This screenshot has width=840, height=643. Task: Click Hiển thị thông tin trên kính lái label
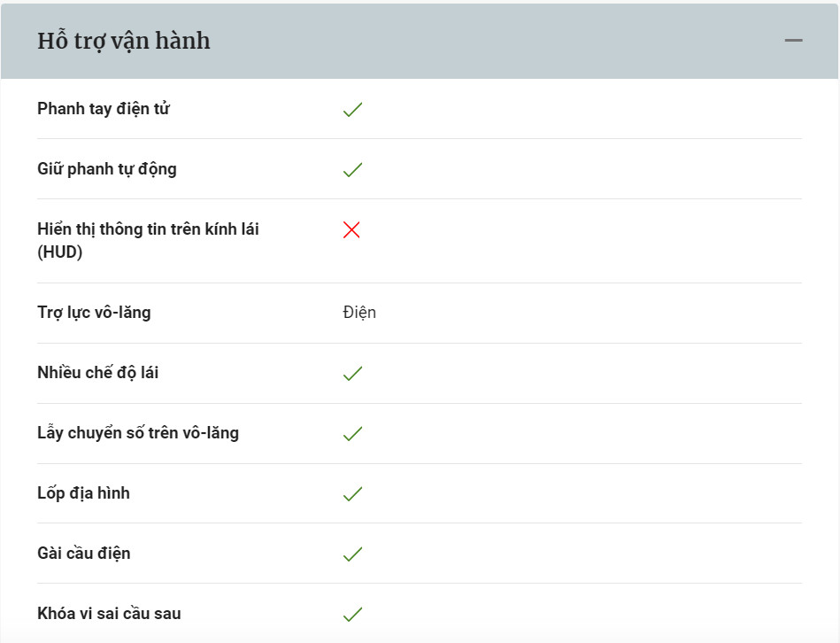click(149, 241)
